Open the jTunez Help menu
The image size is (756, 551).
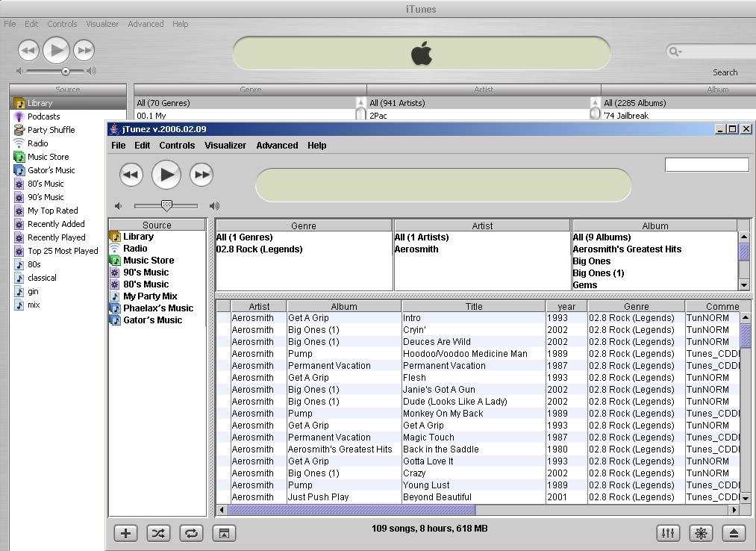point(316,146)
